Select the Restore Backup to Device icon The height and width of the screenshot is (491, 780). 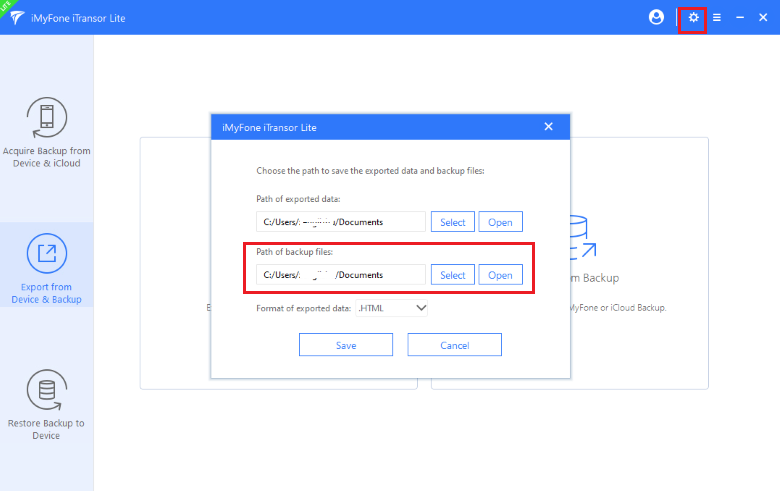47,390
